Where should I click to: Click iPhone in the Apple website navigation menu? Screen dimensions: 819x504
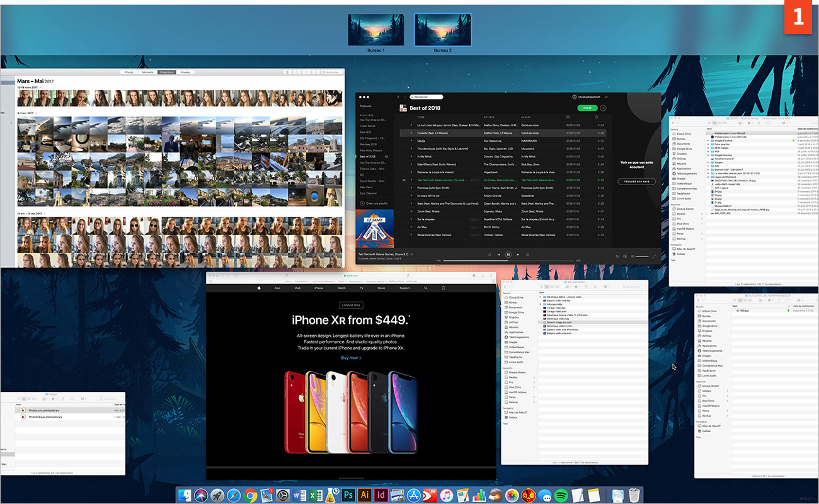pyautogui.click(x=319, y=288)
